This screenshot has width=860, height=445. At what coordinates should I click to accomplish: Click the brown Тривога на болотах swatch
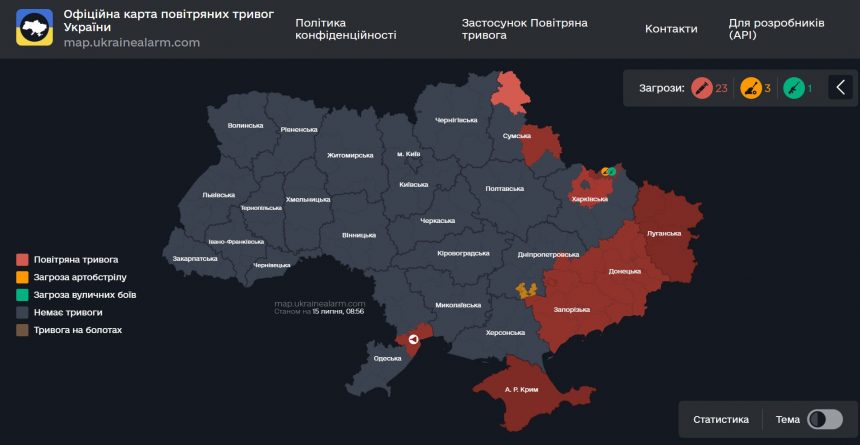22,330
